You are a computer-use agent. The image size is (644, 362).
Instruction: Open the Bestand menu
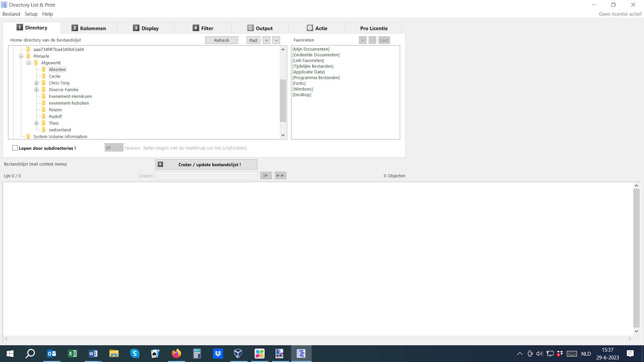[11, 14]
